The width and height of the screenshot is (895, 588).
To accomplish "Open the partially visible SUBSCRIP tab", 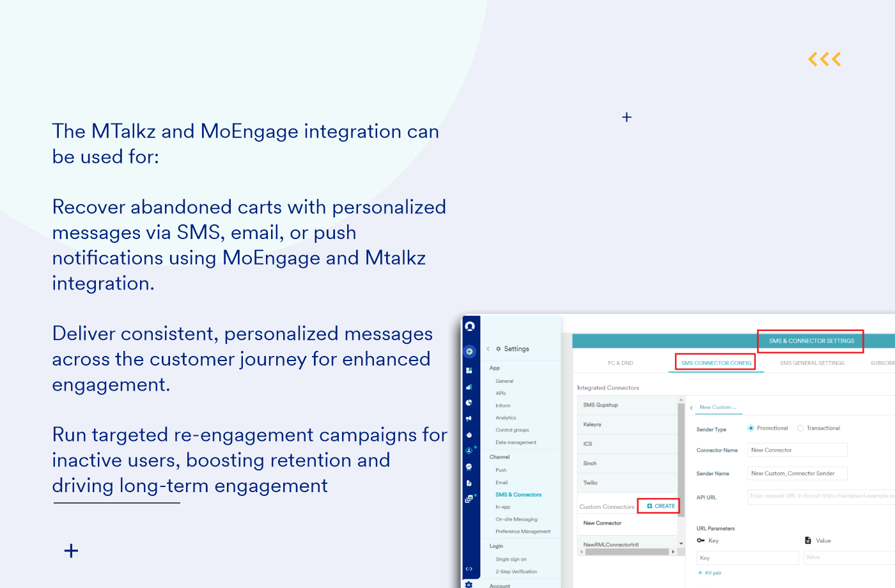I will pyautogui.click(x=883, y=363).
